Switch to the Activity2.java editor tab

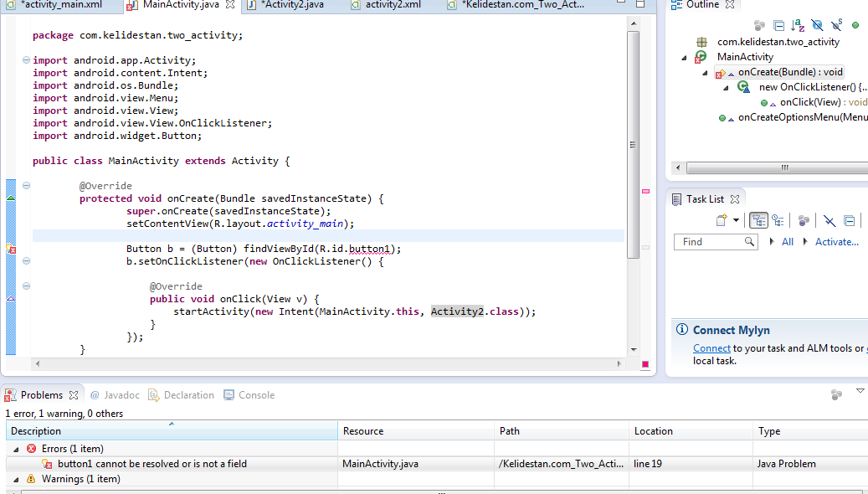pos(292,5)
